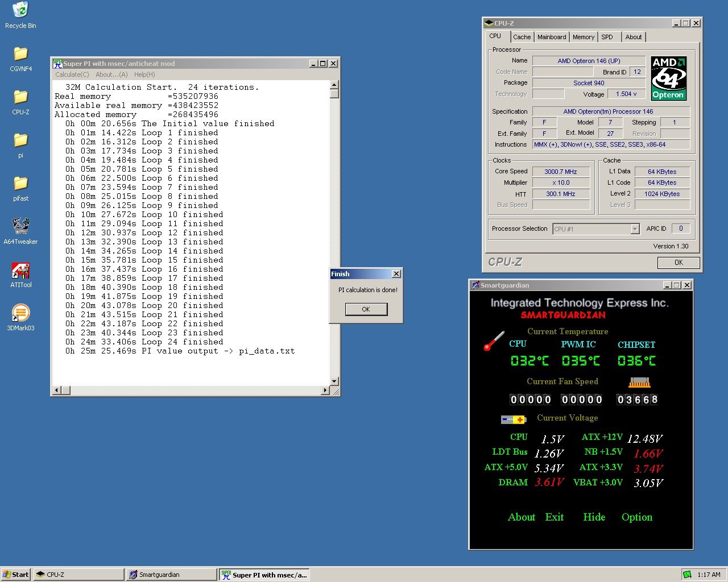The image size is (728, 582).
Task: Click the chipset fan speed counter 03668
Action: (x=638, y=400)
